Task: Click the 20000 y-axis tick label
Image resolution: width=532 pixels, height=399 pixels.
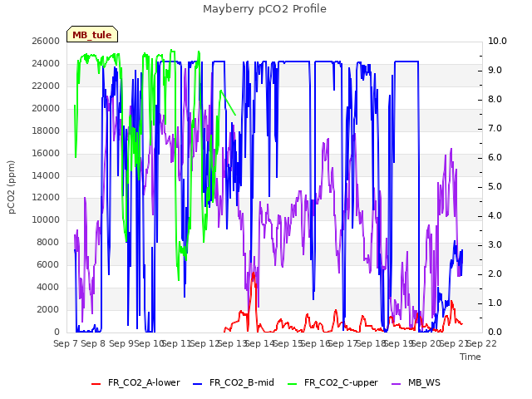Action: pos(46,108)
